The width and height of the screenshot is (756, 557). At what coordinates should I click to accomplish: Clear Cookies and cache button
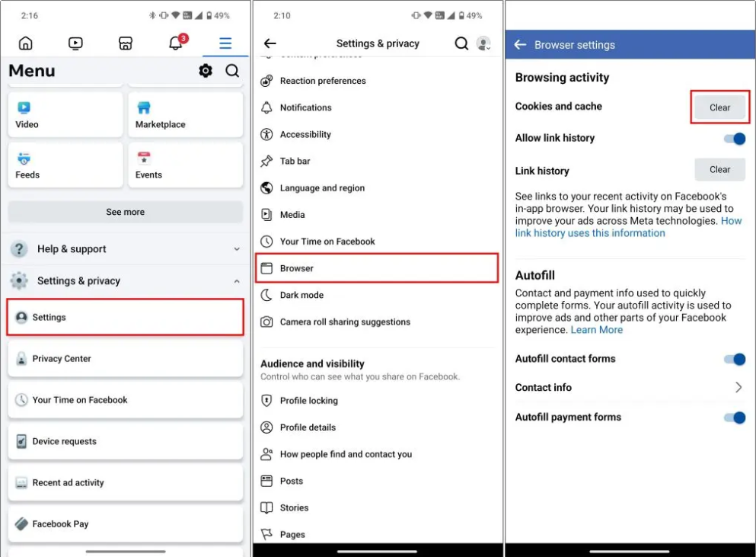pos(719,107)
